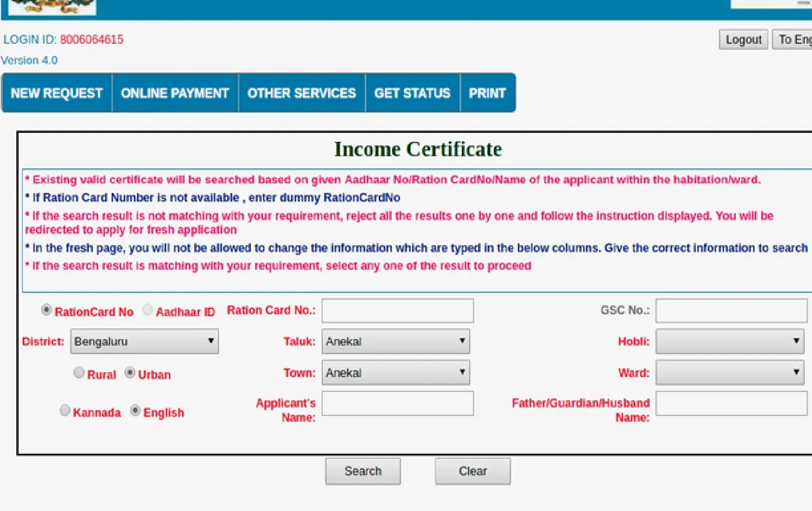The image size is (812, 511).
Task: Logout from the portal
Action: 743,39
